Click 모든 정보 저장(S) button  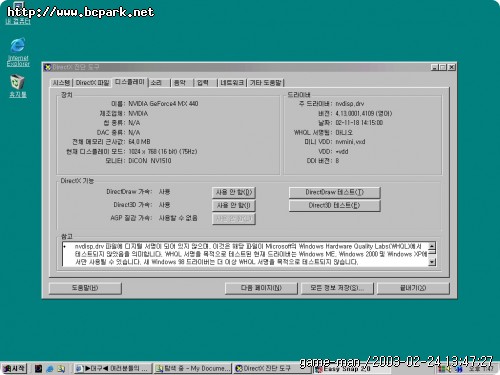coord(337,288)
